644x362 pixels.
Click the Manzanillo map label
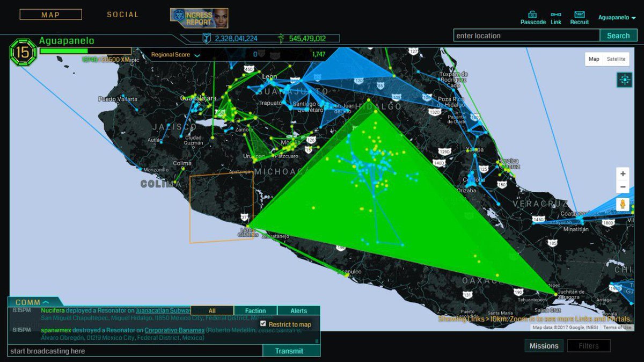157,169
